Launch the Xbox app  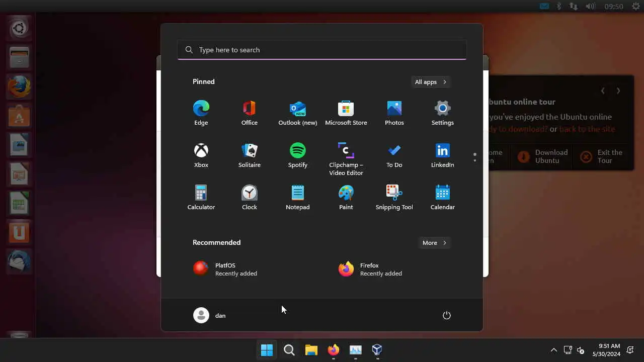click(x=201, y=155)
